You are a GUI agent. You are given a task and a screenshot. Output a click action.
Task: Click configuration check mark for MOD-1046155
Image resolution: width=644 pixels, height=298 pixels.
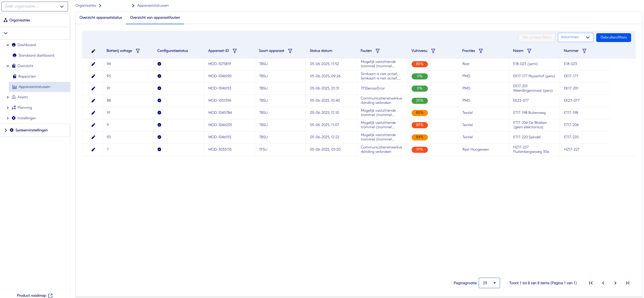(x=159, y=137)
